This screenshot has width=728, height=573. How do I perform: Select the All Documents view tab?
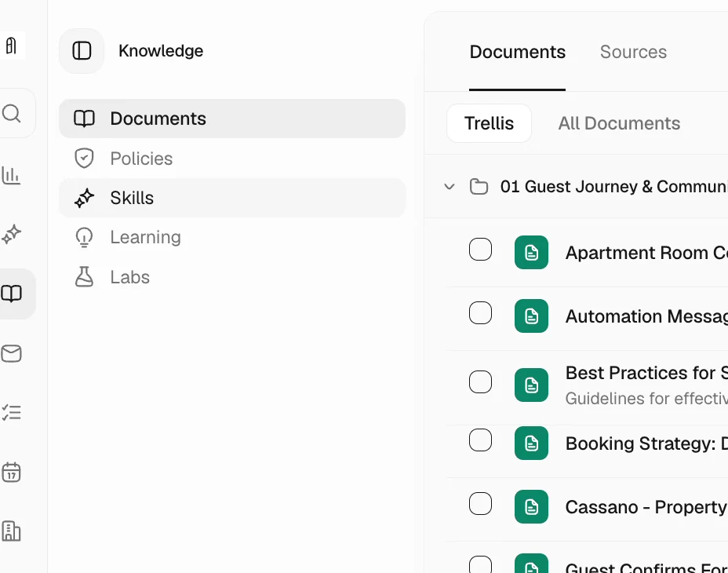(x=619, y=123)
